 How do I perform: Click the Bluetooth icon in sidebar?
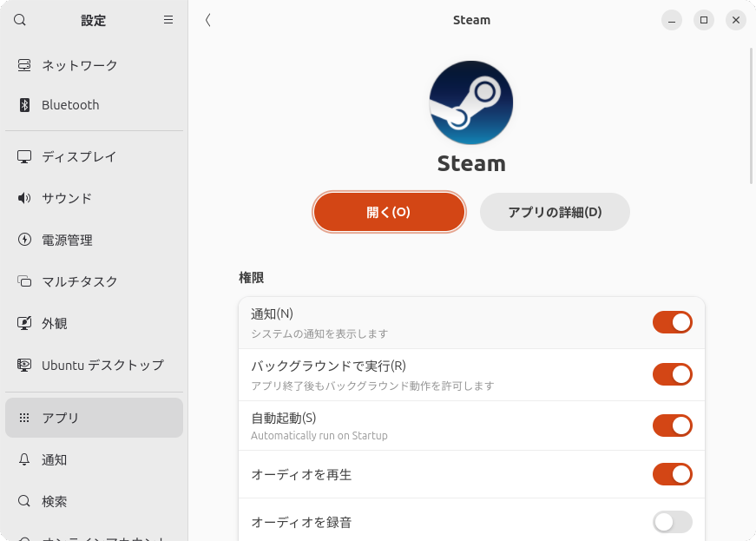[24, 104]
